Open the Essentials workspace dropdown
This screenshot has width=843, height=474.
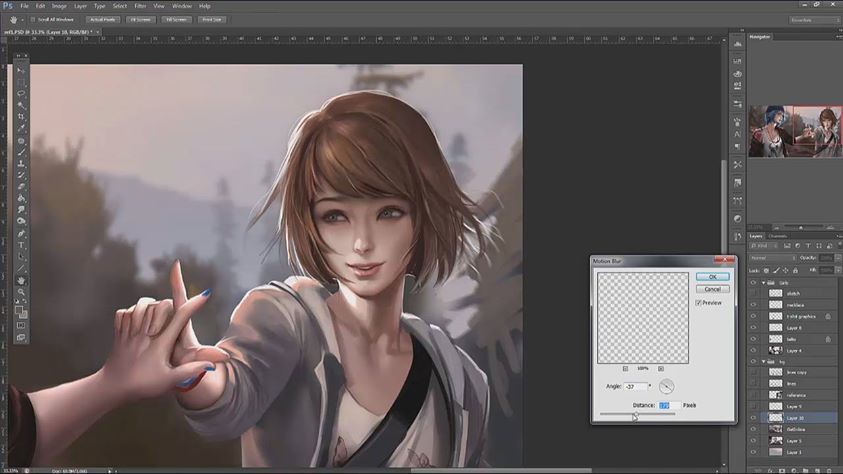point(814,20)
